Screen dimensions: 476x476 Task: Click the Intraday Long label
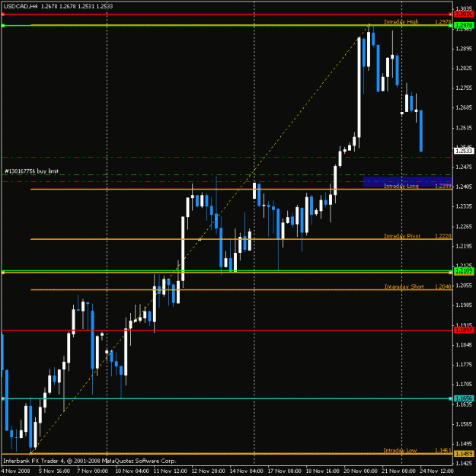coord(401,186)
